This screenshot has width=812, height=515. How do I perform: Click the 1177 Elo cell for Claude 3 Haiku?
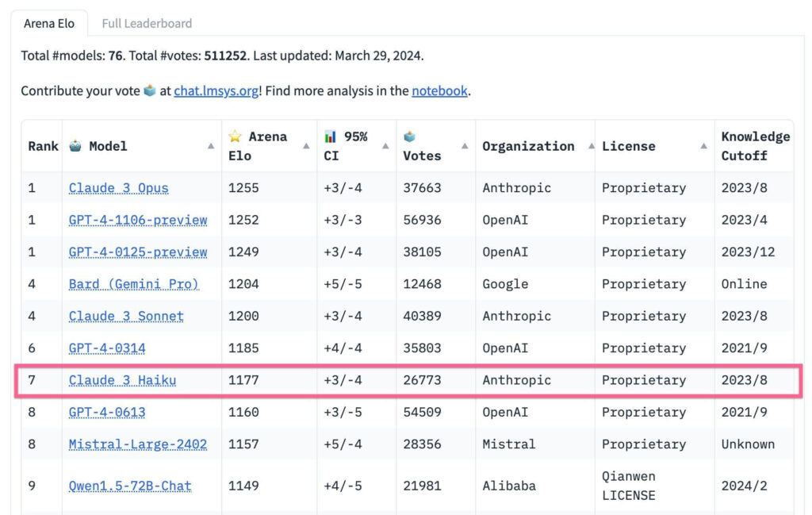coord(243,380)
